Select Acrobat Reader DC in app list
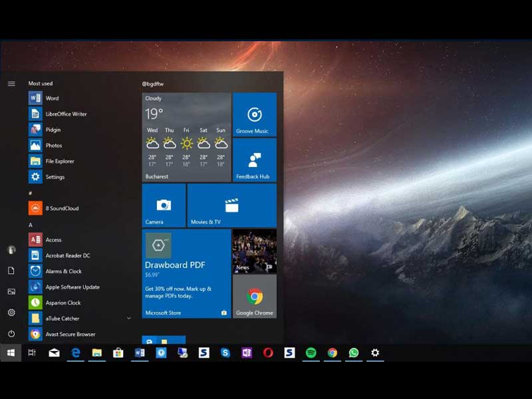This screenshot has width=532, height=399. coord(66,255)
